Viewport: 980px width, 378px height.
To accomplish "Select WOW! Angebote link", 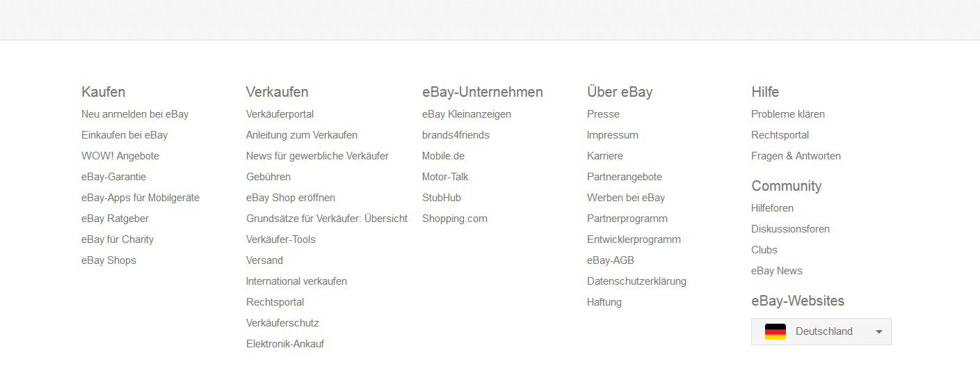I will pos(120,156).
